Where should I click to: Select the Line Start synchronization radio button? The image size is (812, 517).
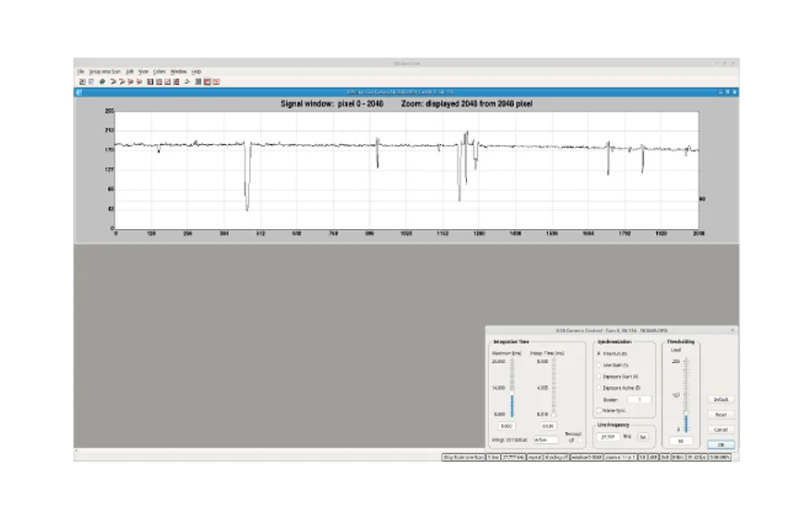tap(600, 365)
